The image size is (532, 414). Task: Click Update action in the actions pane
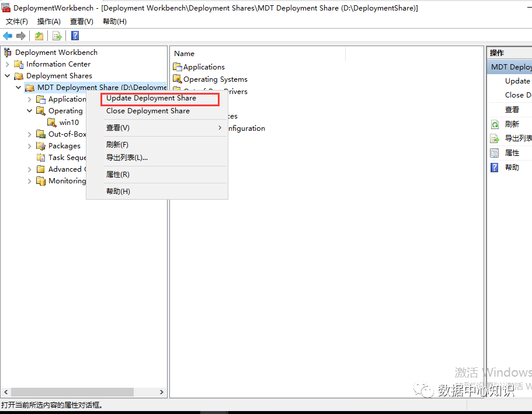click(518, 81)
